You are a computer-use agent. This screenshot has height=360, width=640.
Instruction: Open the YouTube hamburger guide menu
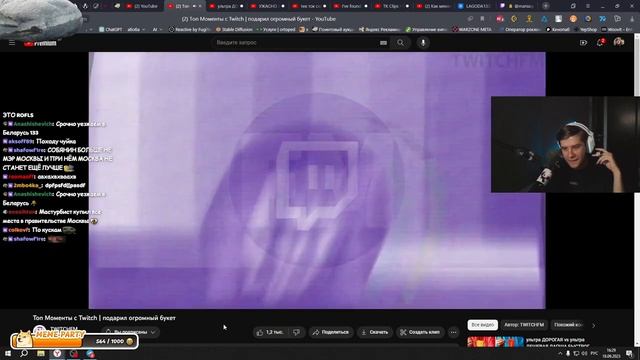point(12,43)
